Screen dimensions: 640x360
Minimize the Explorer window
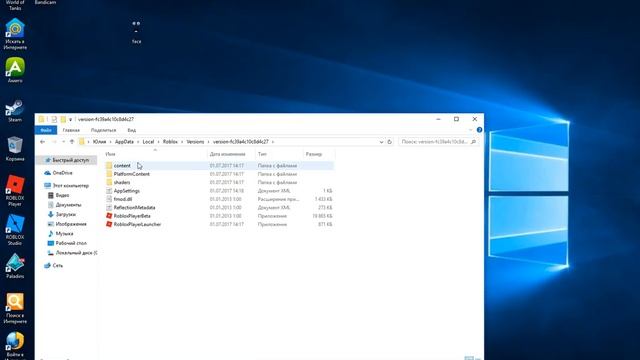(438, 119)
